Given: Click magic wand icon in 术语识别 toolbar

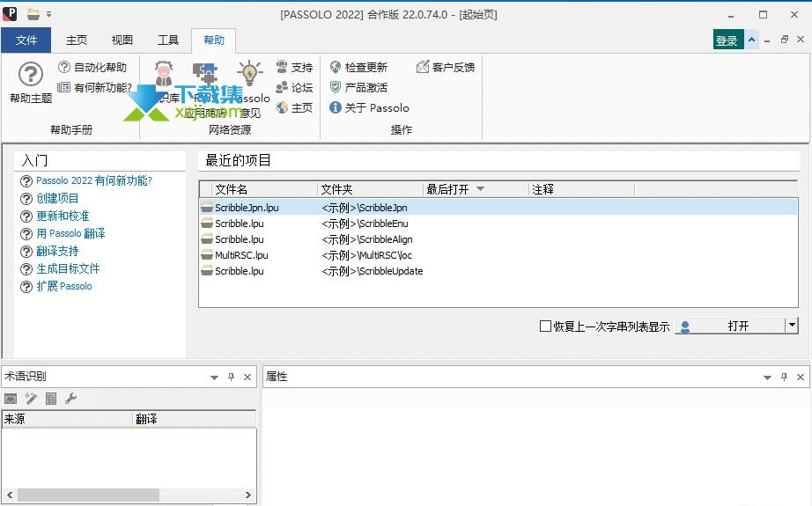Looking at the screenshot, I should [31, 399].
